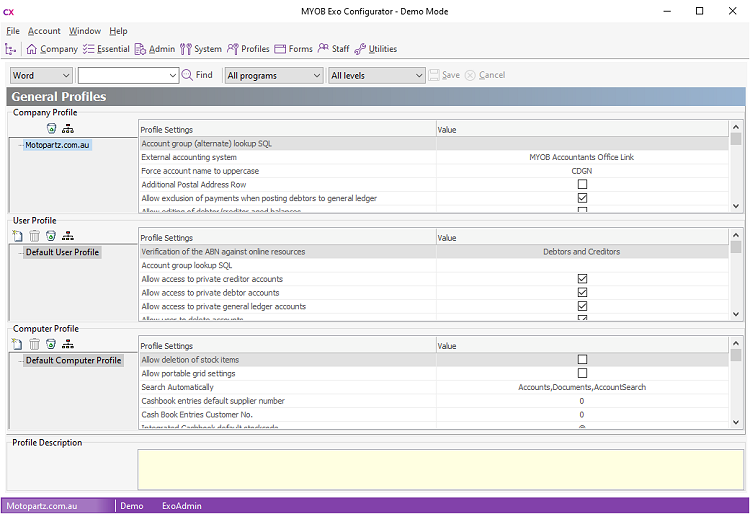Select 'Verification of the ABN' setting row
750x514 pixels.
point(434,252)
